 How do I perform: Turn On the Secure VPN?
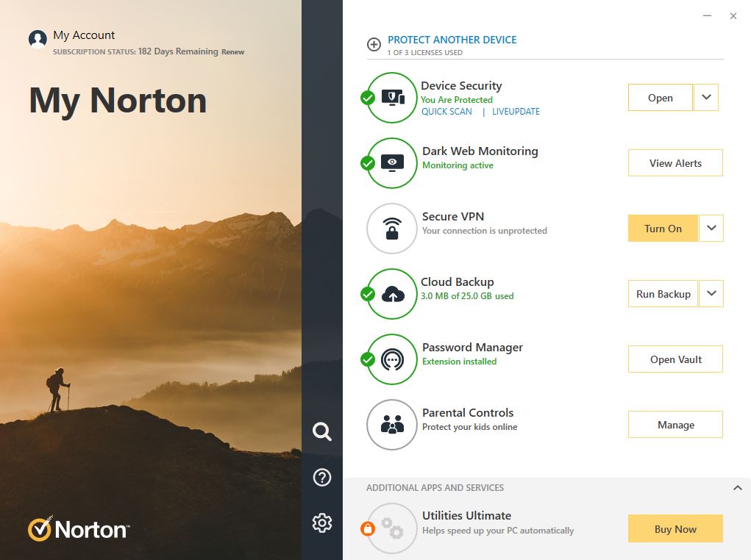pyautogui.click(x=663, y=229)
